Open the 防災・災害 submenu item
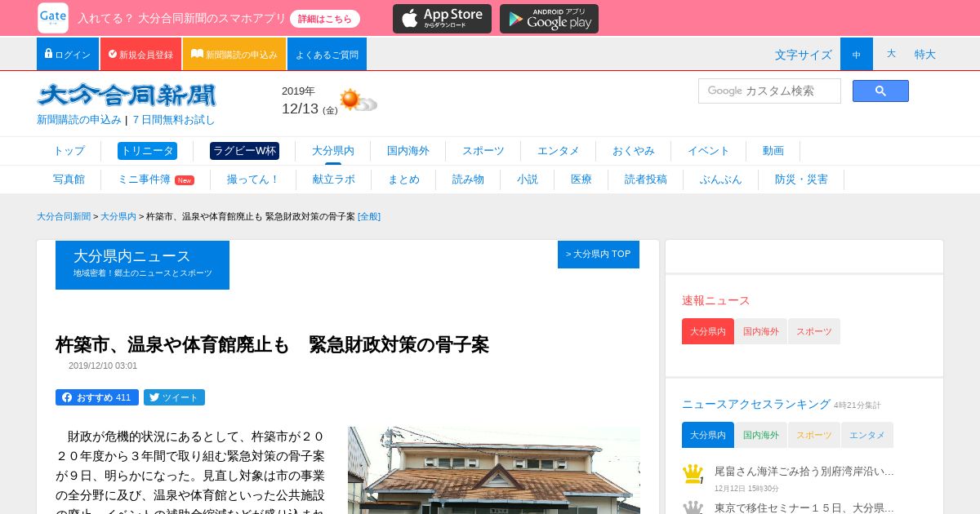980x514 pixels. coord(801,179)
